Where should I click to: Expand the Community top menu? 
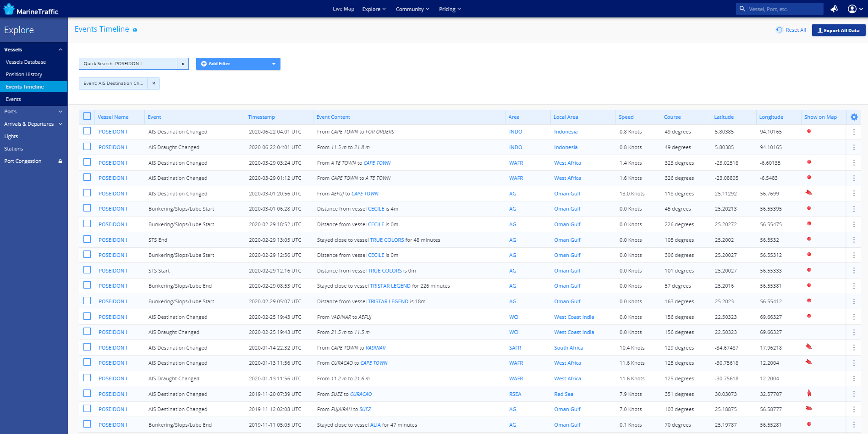point(412,9)
